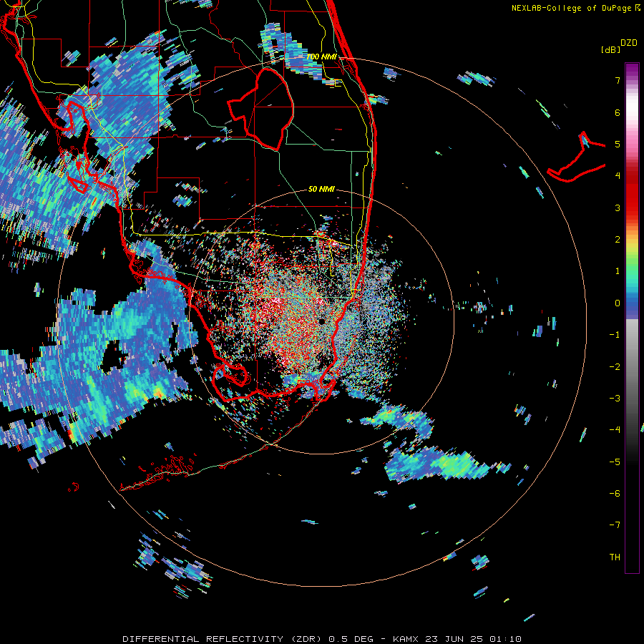Viewport: 644px width, 644px height.
Task: Click the 0 value on color scale
Action: pos(618,303)
